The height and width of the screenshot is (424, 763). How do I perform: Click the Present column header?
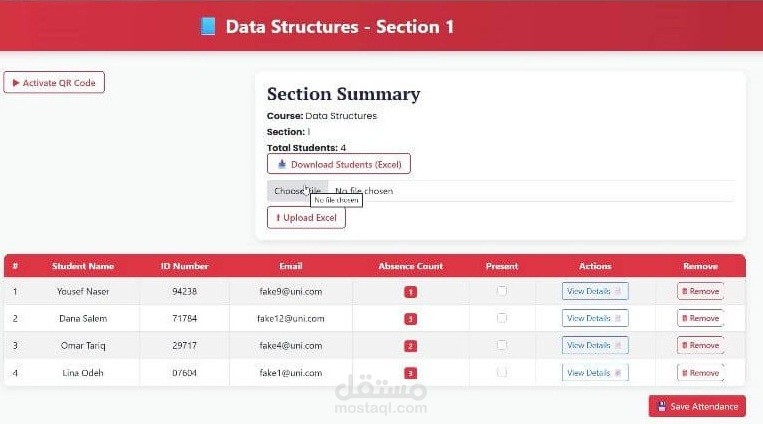pos(502,266)
